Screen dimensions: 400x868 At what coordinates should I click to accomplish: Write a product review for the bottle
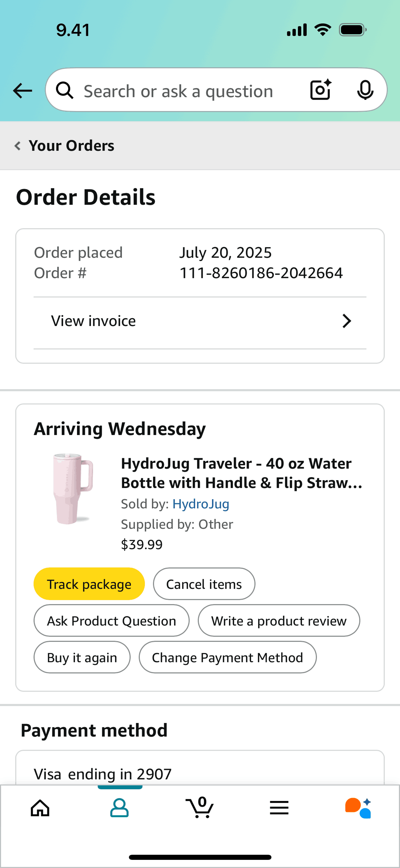pyautogui.click(x=279, y=620)
